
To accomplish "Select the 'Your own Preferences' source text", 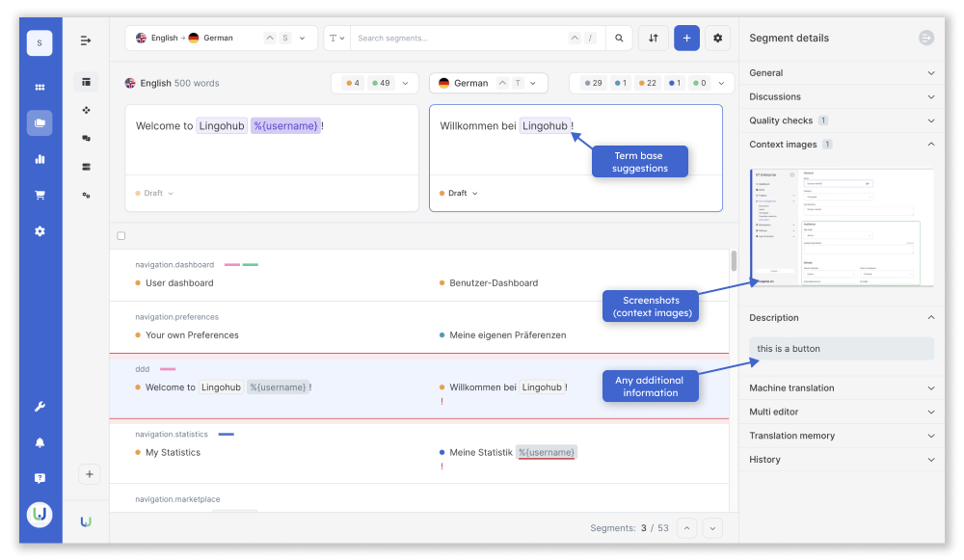I will coord(192,335).
